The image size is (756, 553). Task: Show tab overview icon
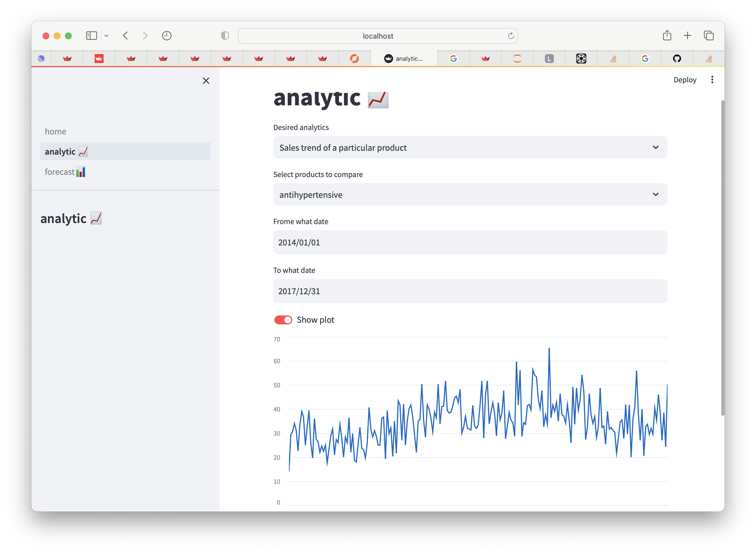click(708, 36)
